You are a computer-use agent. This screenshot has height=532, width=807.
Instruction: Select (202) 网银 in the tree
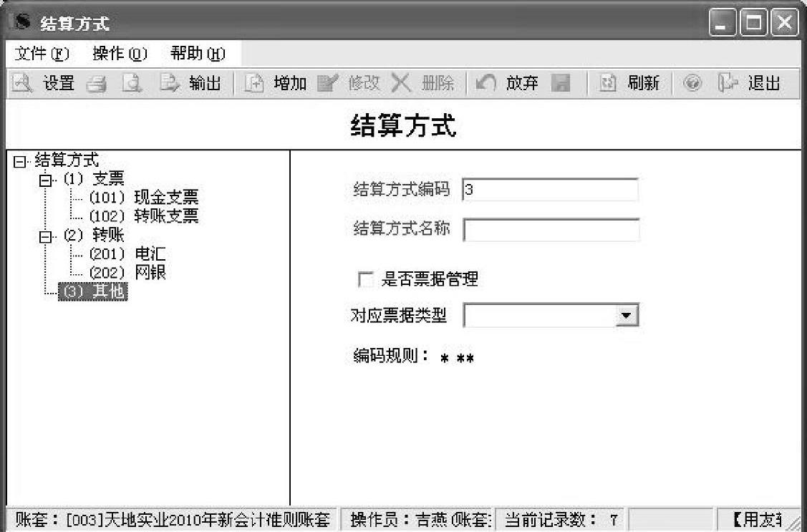tap(127, 272)
